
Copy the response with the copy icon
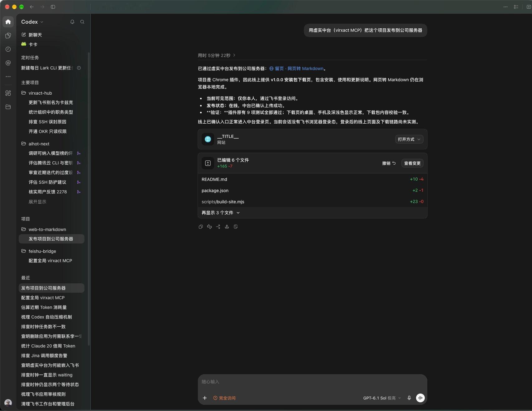point(201,227)
